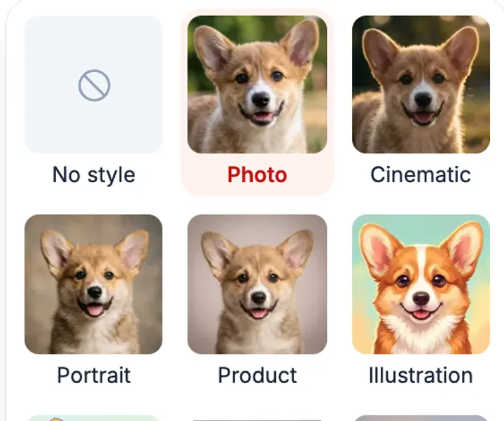This screenshot has width=504, height=421.
Task: Pick the Cinematic style thumbnail
Action: tap(421, 84)
